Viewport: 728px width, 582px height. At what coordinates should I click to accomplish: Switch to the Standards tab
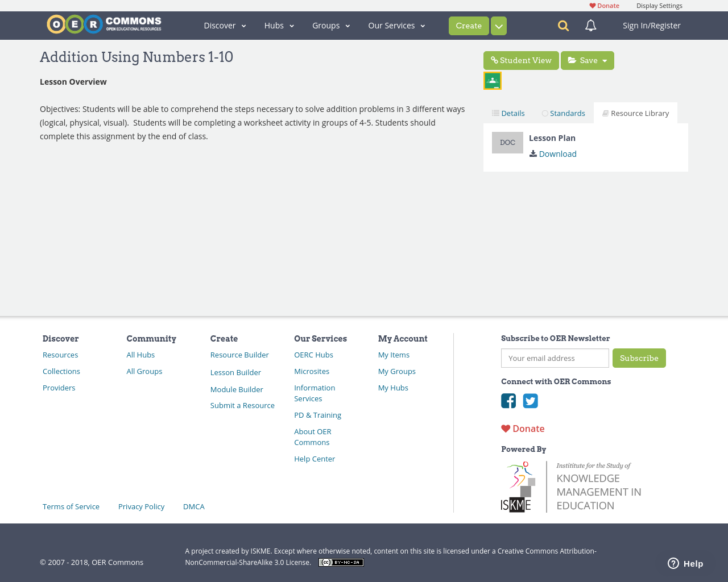[563, 113]
